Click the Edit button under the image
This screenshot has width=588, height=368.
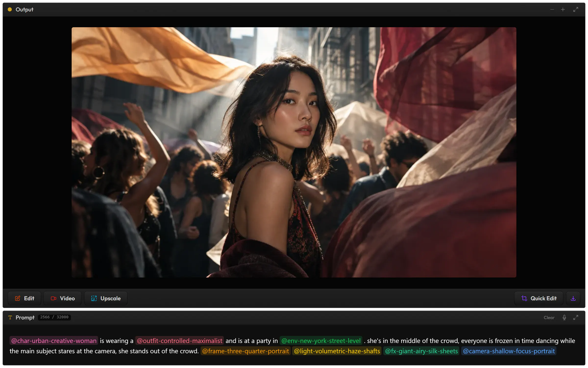24,298
